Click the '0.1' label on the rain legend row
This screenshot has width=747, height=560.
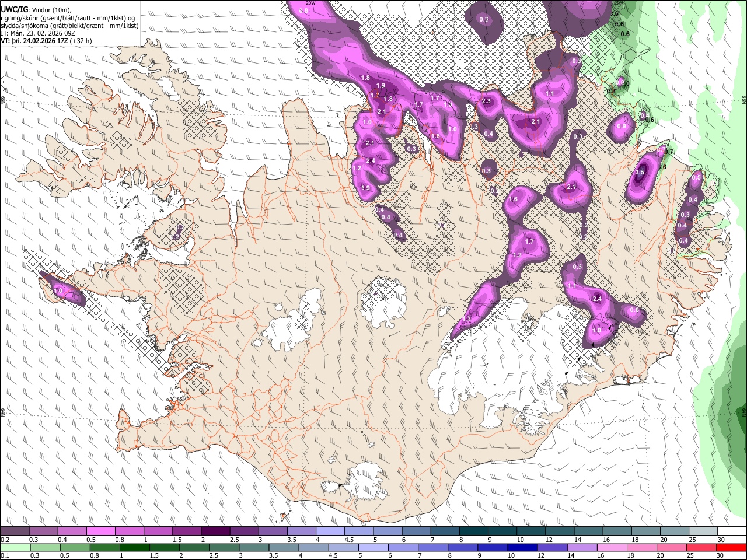(x=5, y=555)
